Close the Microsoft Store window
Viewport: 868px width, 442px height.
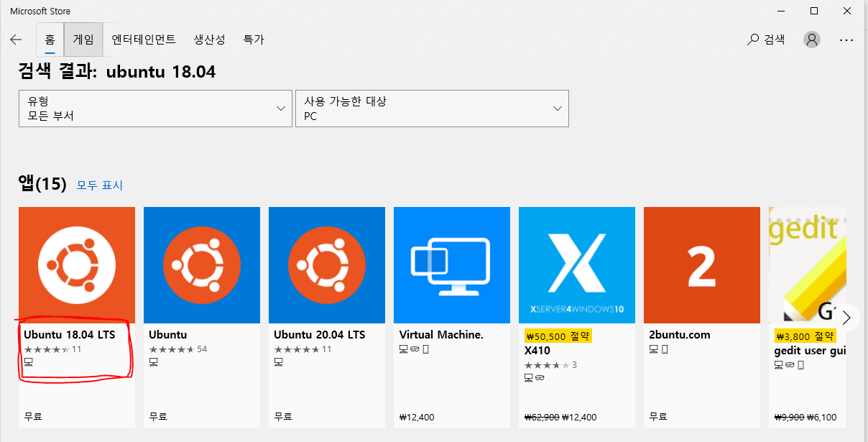[x=848, y=11]
